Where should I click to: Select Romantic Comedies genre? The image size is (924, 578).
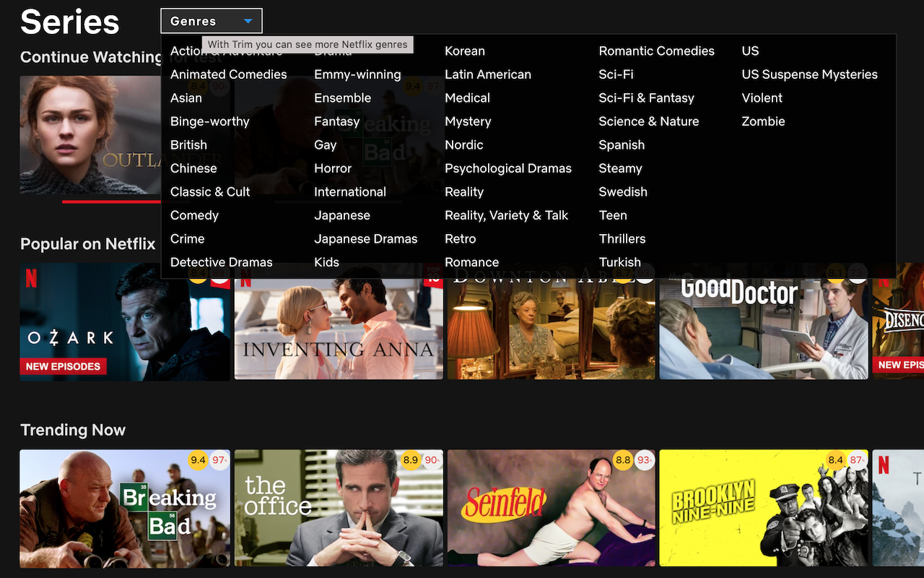click(x=657, y=51)
